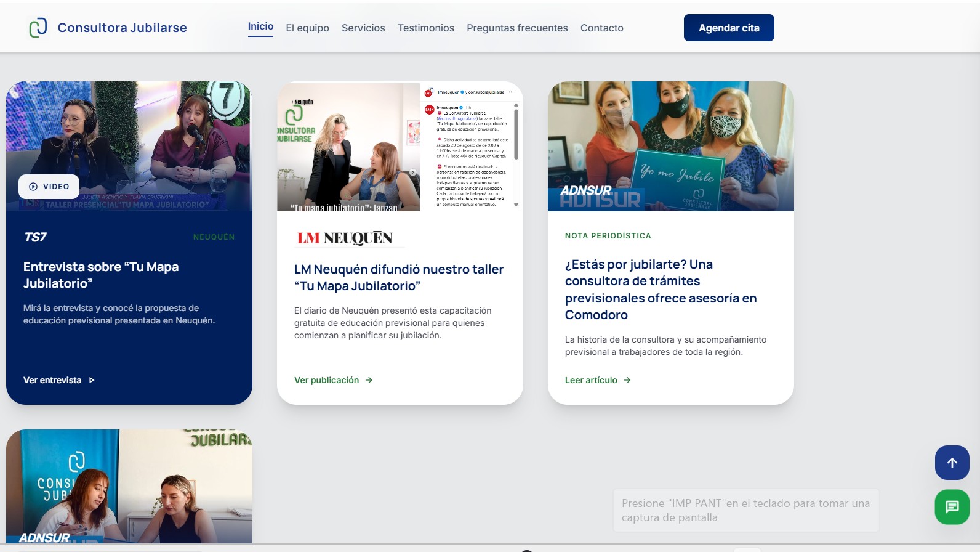Open the Servicios menu item
The height and width of the screenshot is (552, 980).
363,28
